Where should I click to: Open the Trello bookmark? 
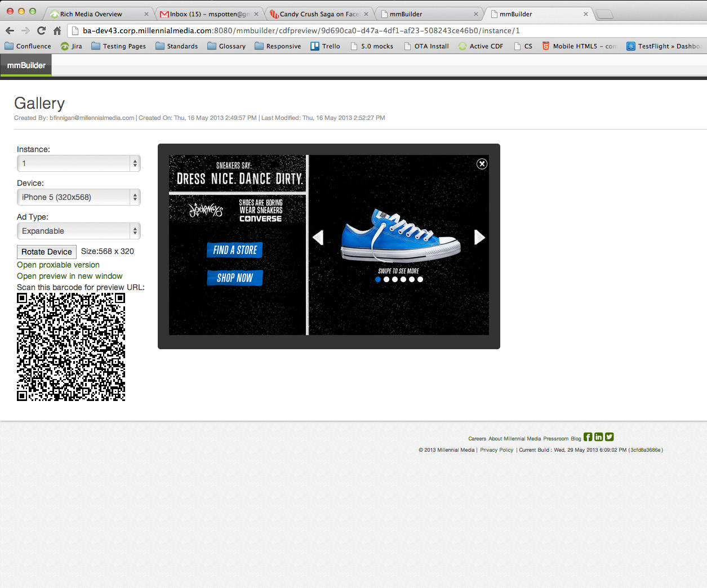coord(326,46)
